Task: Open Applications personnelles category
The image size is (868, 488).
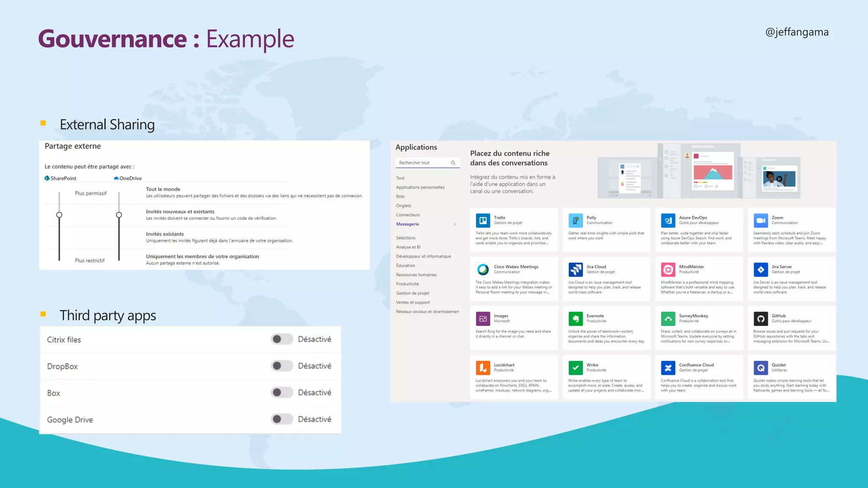Action: [420, 187]
